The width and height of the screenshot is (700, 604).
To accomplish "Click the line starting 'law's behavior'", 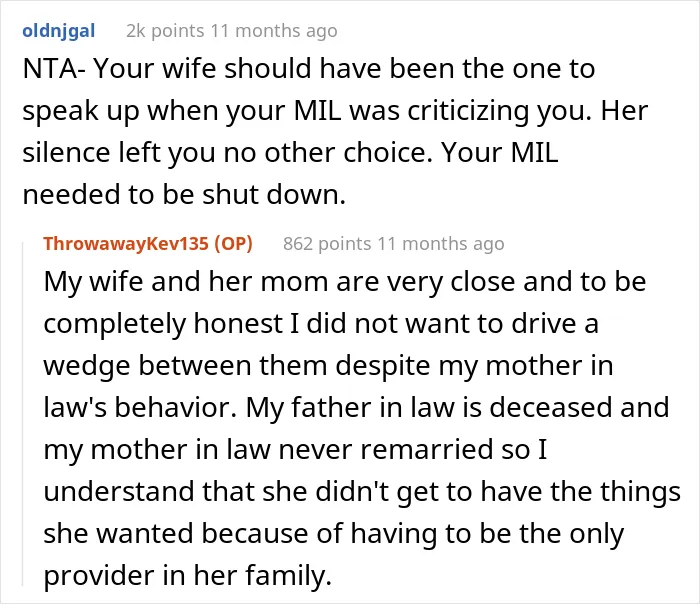I will 356,408.
